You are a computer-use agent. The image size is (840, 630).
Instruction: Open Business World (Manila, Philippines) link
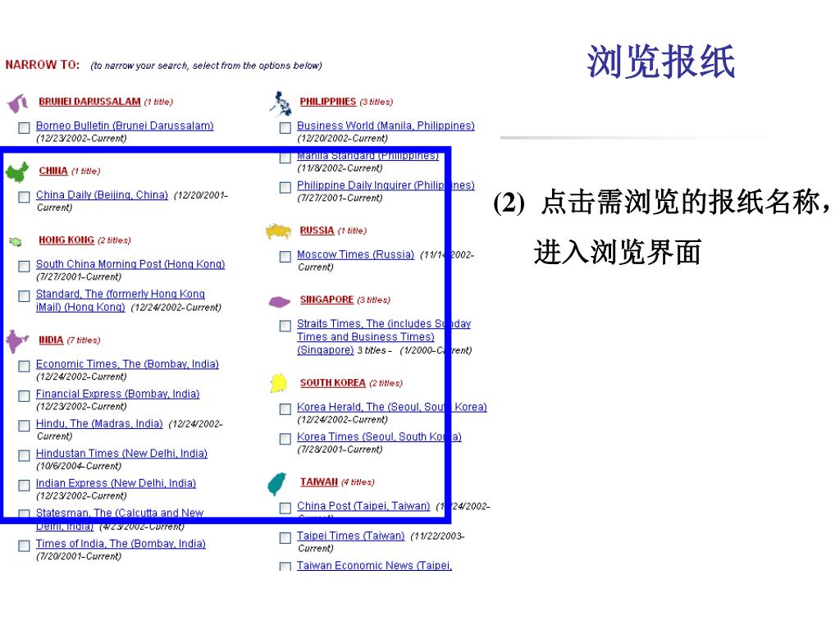tap(386, 126)
